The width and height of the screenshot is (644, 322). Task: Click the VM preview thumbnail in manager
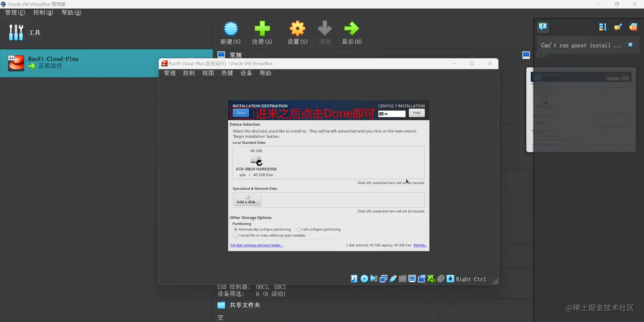[x=581, y=110]
